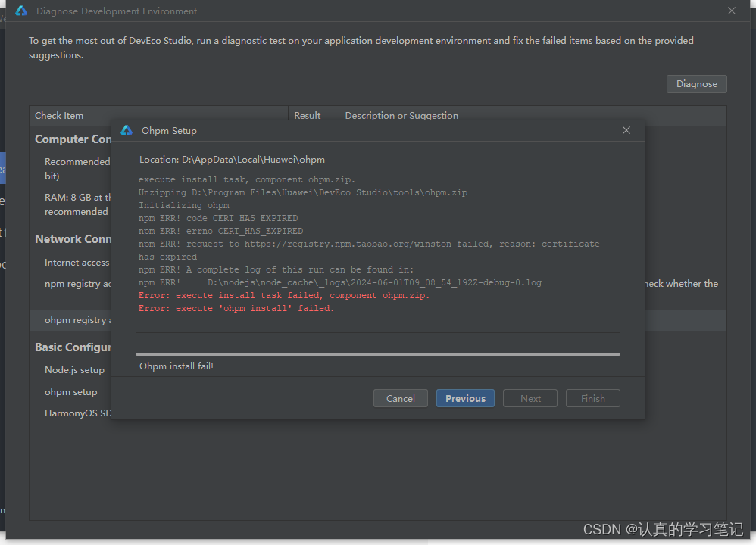Close the Ohpm Setup dialog

[626, 131]
